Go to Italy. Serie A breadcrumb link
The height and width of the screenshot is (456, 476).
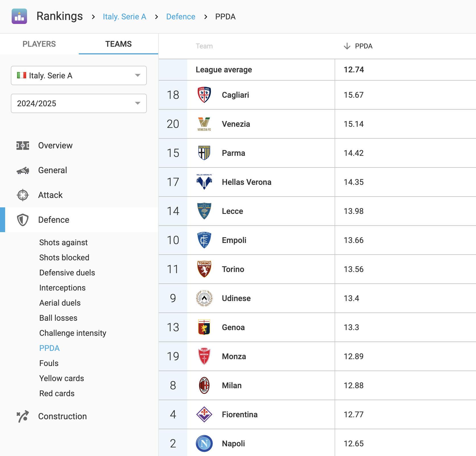click(124, 17)
